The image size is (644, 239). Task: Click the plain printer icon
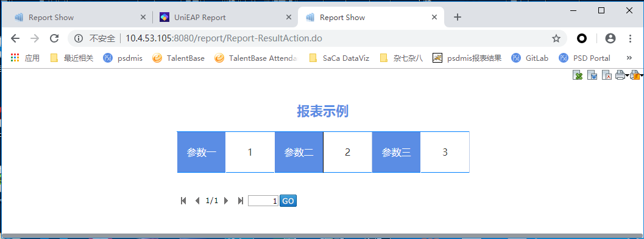(x=620, y=75)
